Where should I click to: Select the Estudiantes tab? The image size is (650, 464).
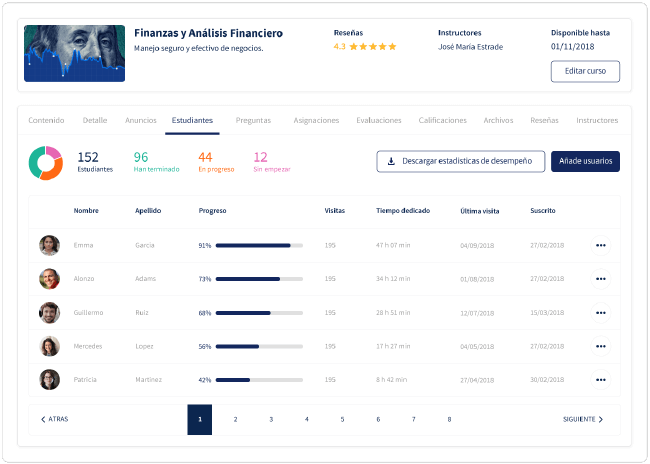point(192,120)
